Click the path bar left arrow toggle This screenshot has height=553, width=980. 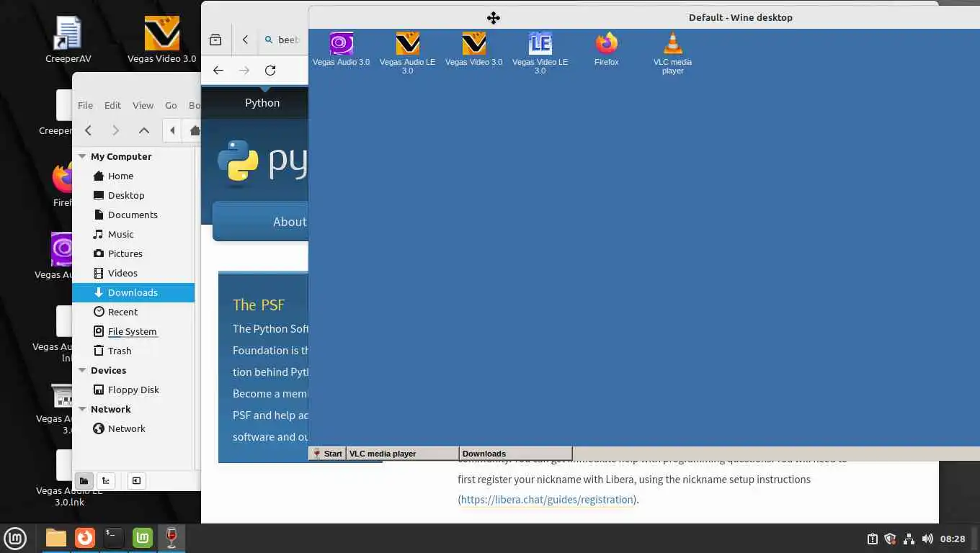coord(172,130)
